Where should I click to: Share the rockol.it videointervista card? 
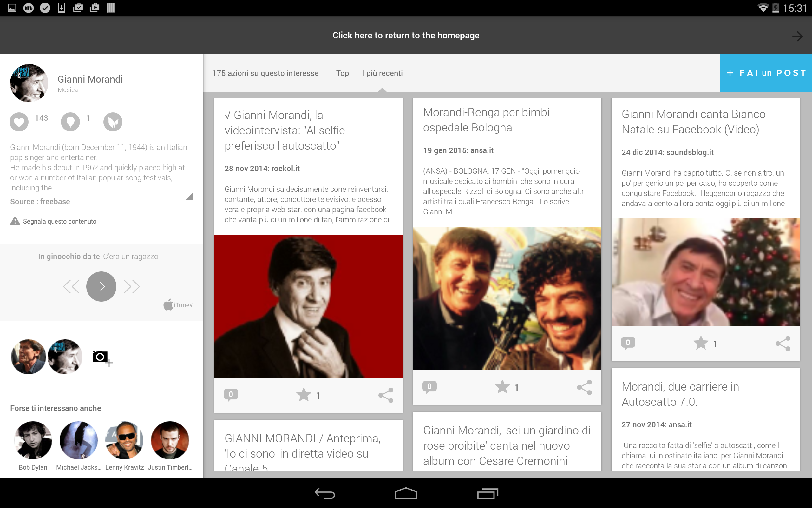[x=386, y=395]
